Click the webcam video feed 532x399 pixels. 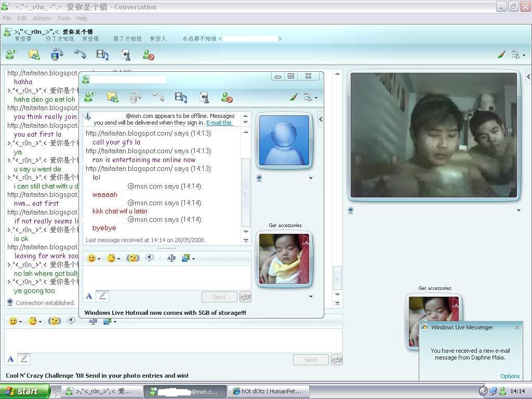click(x=434, y=135)
